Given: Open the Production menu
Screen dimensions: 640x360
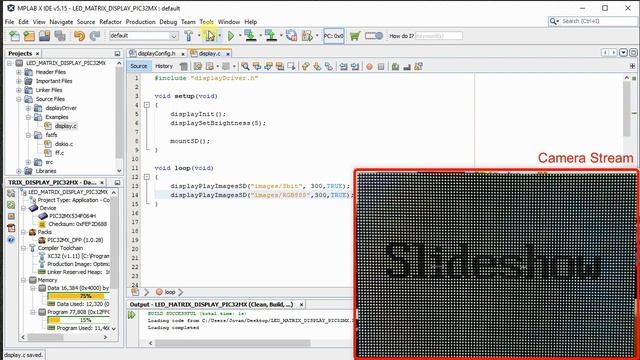Looking at the screenshot, I should point(140,22).
